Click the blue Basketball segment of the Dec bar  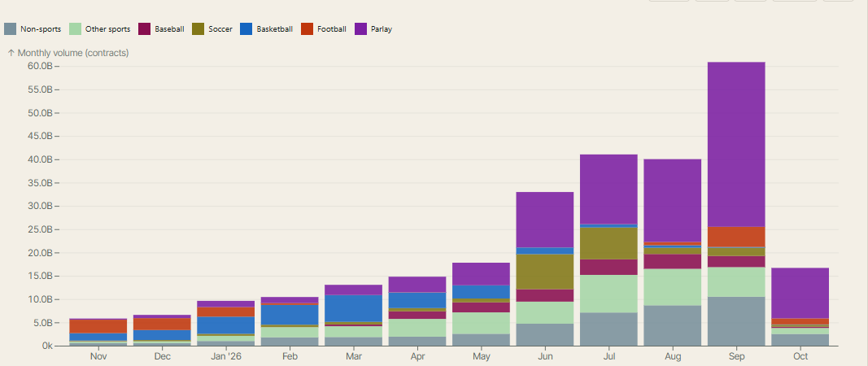[x=162, y=335]
